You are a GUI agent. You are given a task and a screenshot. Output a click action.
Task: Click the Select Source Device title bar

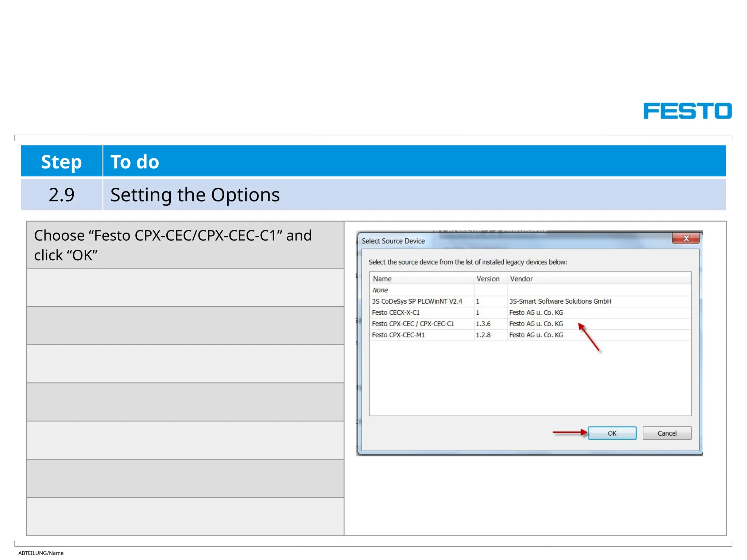pos(514,241)
